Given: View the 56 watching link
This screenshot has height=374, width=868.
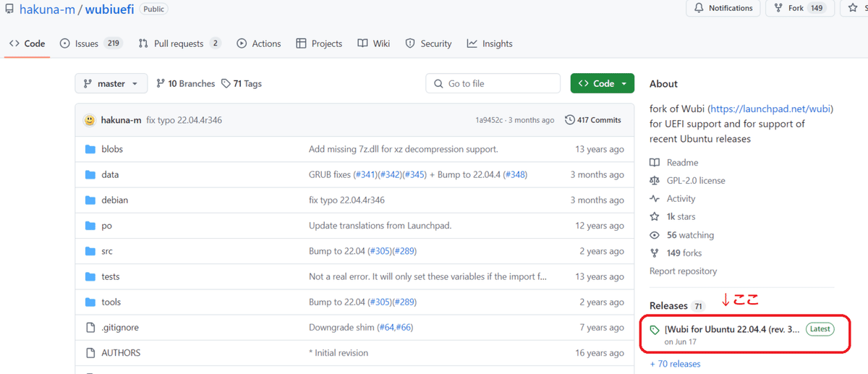Looking at the screenshot, I should click(x=690, y=235).
